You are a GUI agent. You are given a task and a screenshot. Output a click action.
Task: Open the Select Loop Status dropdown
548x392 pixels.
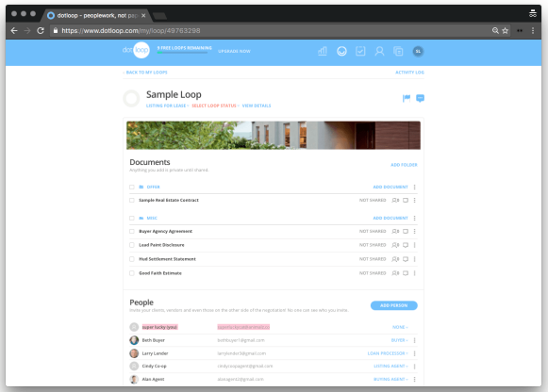click(x=215, y=106)
